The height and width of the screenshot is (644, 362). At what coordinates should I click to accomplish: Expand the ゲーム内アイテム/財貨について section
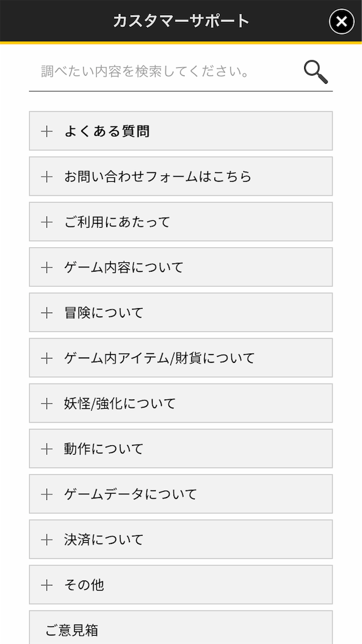point(181,358)
